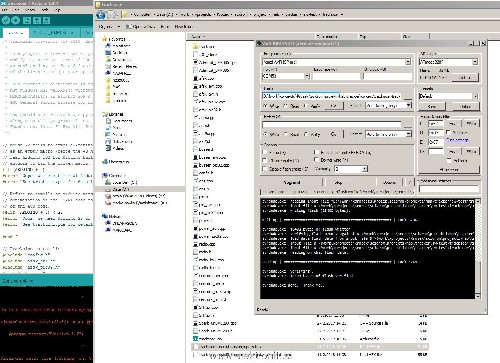Click into the EEPROM file path field
This screenshot has width=500, height=363.
tap(332, 124)
